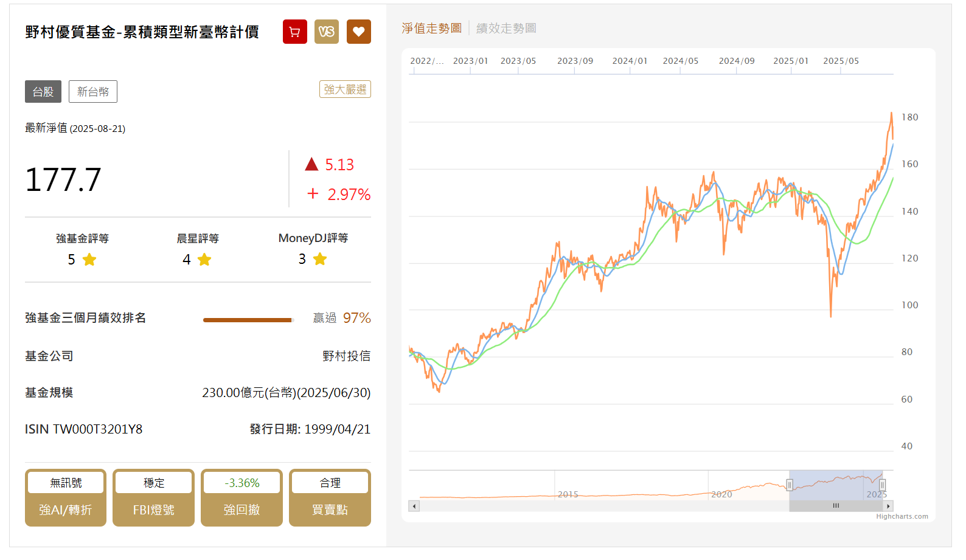The height and width of the screenshot is (560, 966).
Task: Click the net value 177.7
Action: tap(63, 180)
